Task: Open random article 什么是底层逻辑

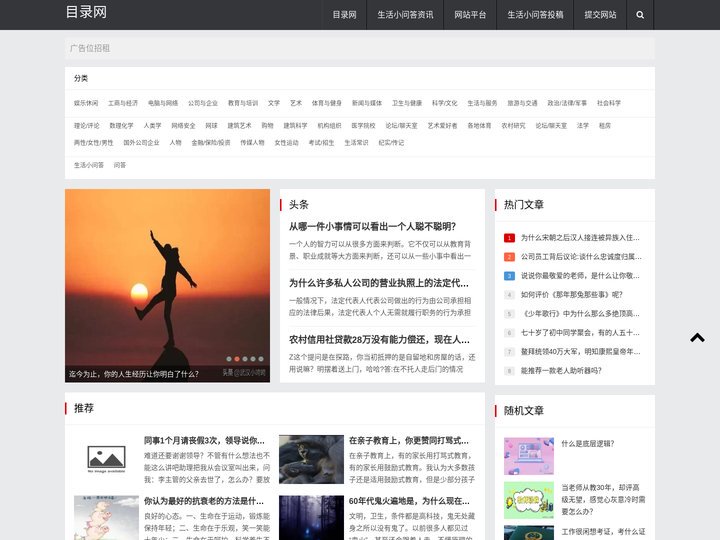Action: click(588, 444)
